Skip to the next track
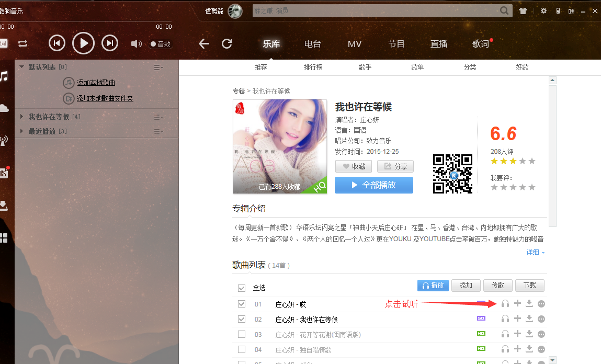 (x=110, y=43)
